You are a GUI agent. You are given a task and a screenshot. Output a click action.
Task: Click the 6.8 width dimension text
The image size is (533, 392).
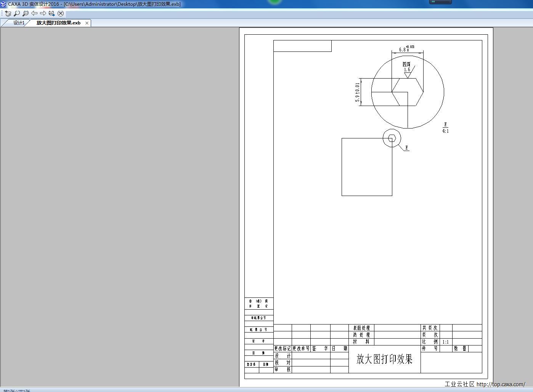402,50
